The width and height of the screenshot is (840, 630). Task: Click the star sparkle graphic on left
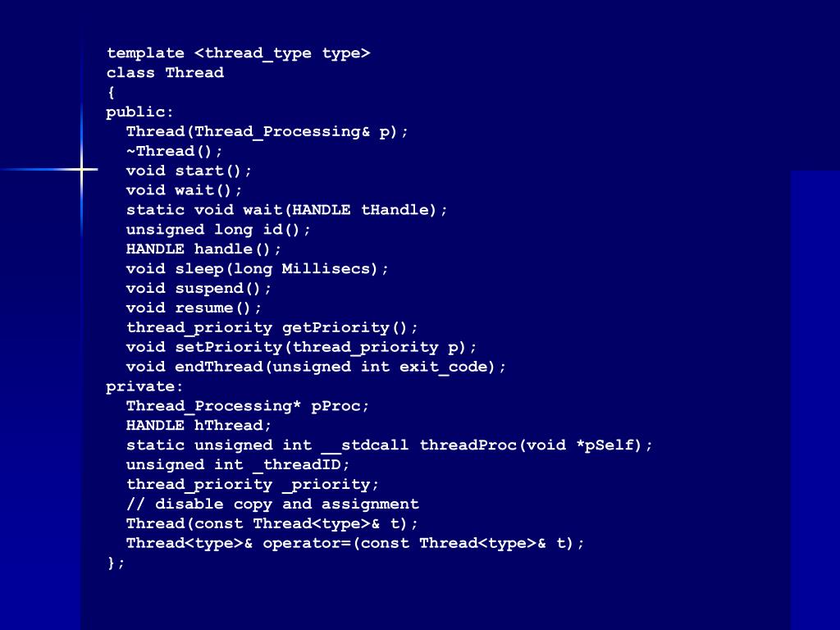coord(81,170)
